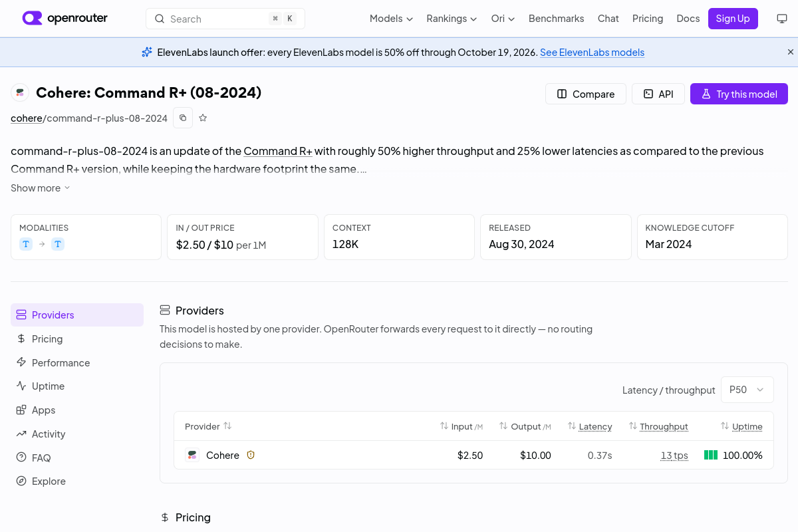Sort by Throughput column

658,426
